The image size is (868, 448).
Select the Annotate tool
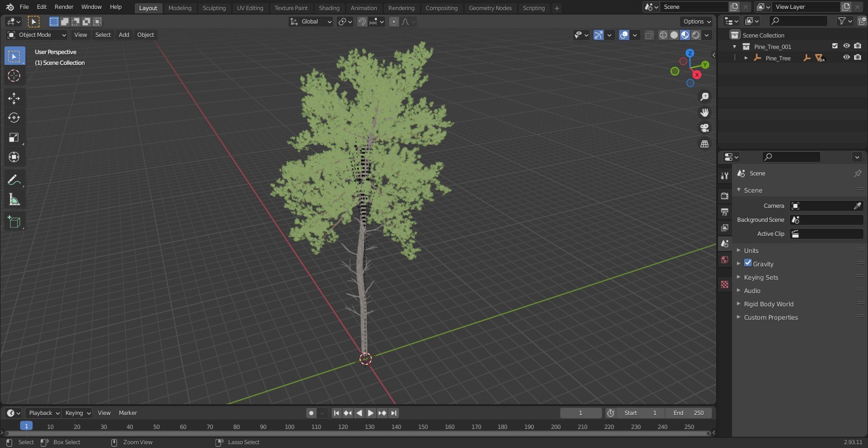tap(14, 180)
